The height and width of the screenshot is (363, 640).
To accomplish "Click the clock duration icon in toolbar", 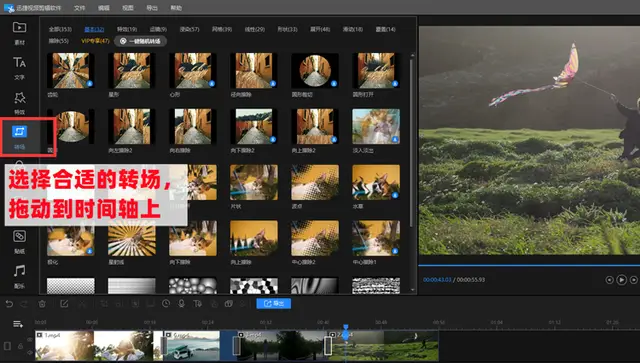I will [166, 304].
